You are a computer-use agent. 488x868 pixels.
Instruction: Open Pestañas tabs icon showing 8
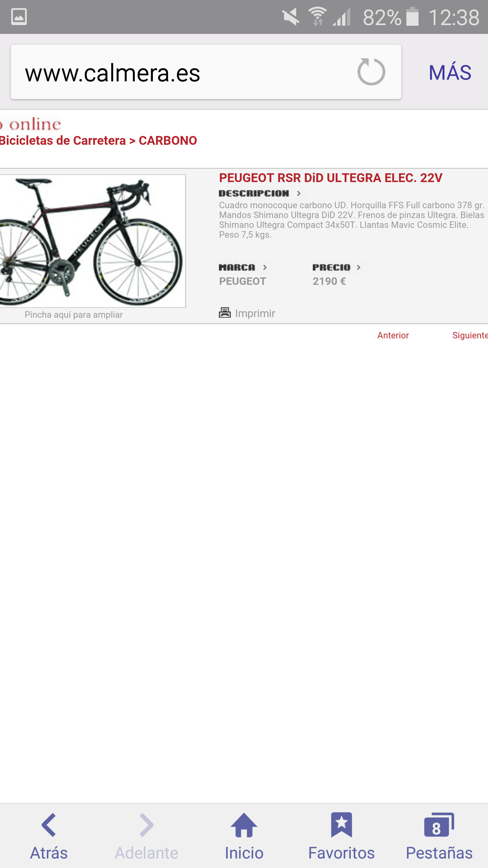click(439, 825)
